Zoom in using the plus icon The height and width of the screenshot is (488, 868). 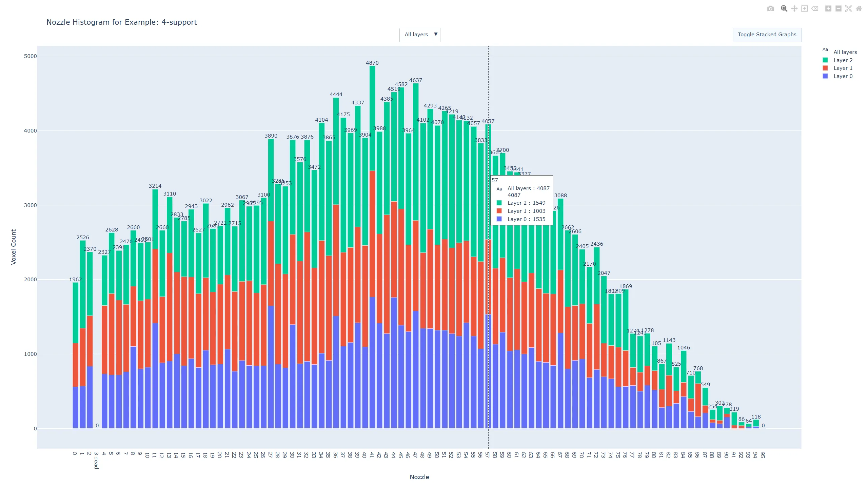[828, 8]
